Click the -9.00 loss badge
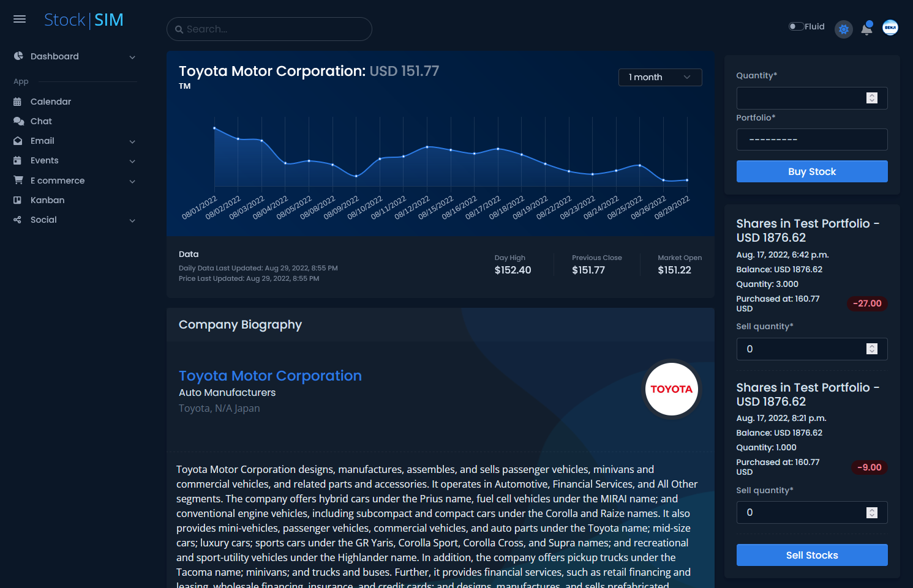Screen dimensions: 913x588 (x=870, y=467)
